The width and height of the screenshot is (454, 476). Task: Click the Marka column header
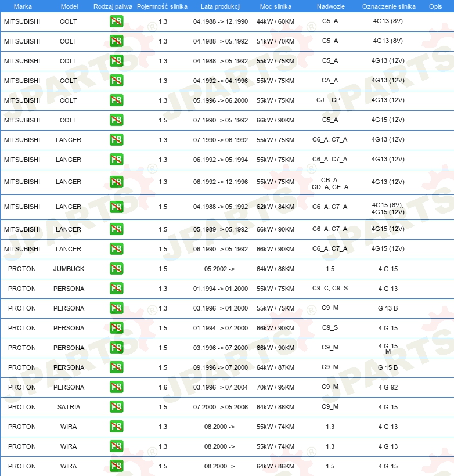point(23,6)
